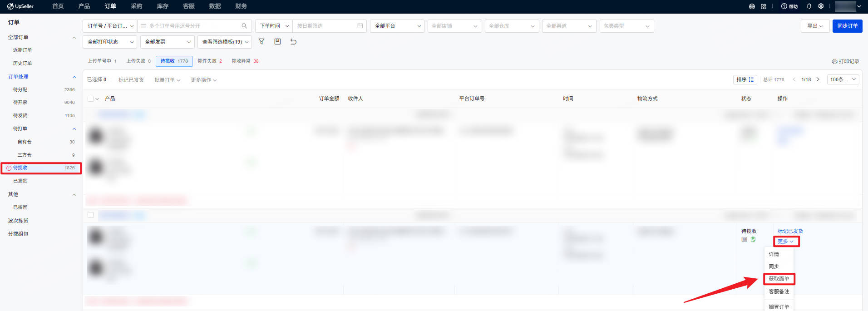Open 待揽收 in the sidebar
The image size is (868, 311).
pyautogui.click(x=41, y=168)
